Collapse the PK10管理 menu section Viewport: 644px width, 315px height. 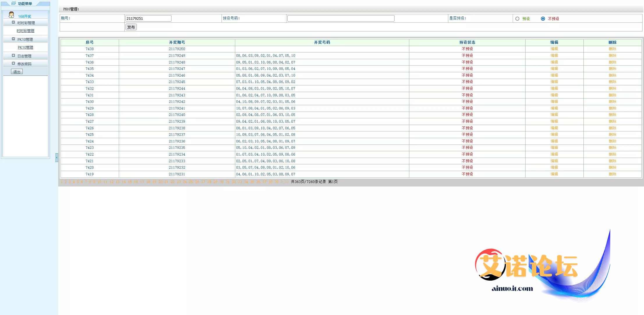(x=13, y=39)
